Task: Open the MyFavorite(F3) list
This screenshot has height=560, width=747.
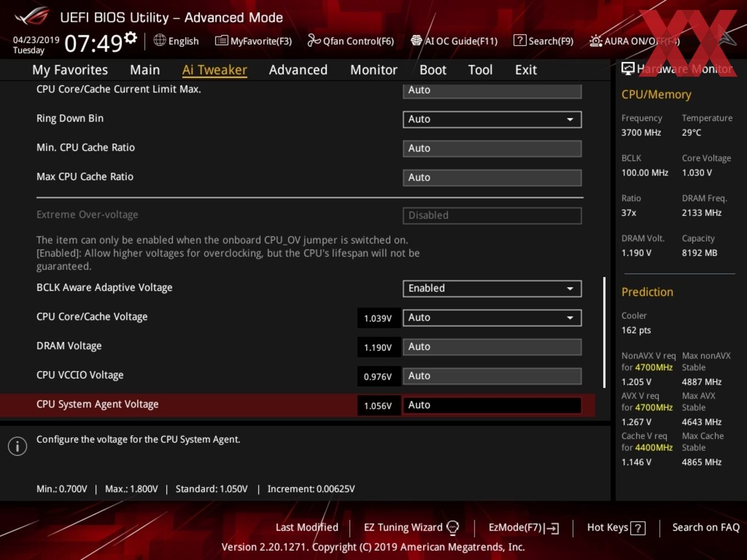Action: click(253, 41)
